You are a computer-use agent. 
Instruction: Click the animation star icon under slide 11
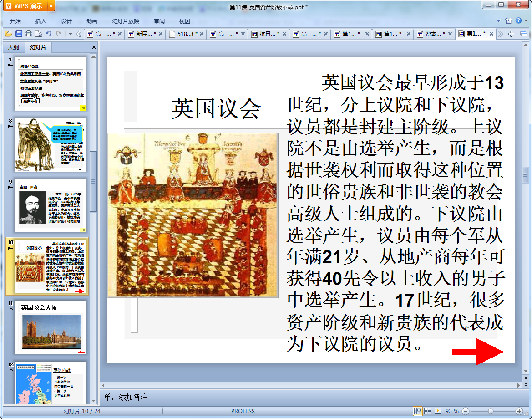pos(10,310)
